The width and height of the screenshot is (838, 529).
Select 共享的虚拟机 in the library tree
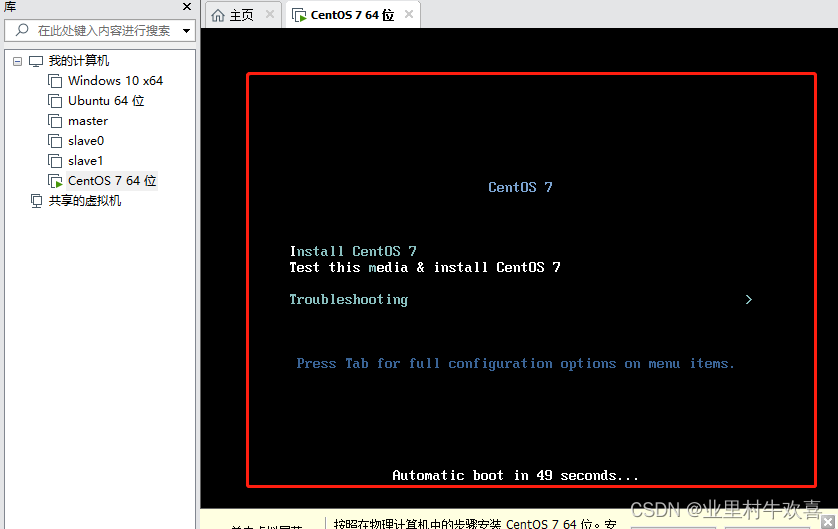84,201
